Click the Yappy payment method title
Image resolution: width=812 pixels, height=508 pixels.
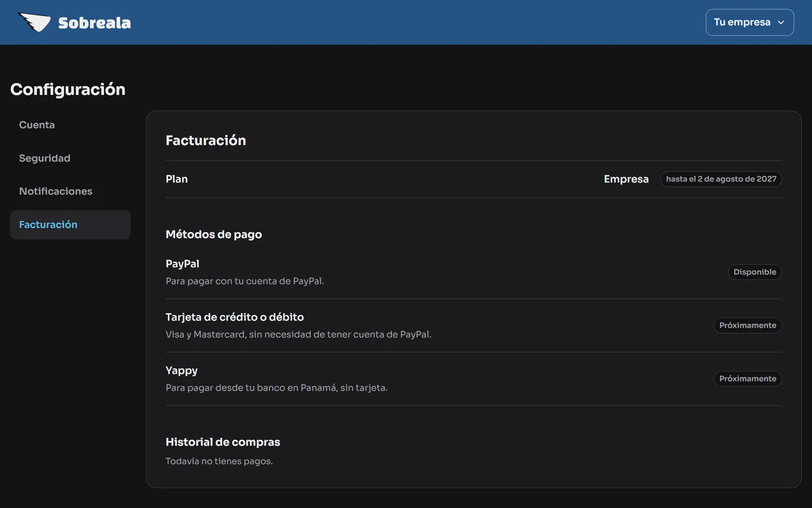coord(181,370)
